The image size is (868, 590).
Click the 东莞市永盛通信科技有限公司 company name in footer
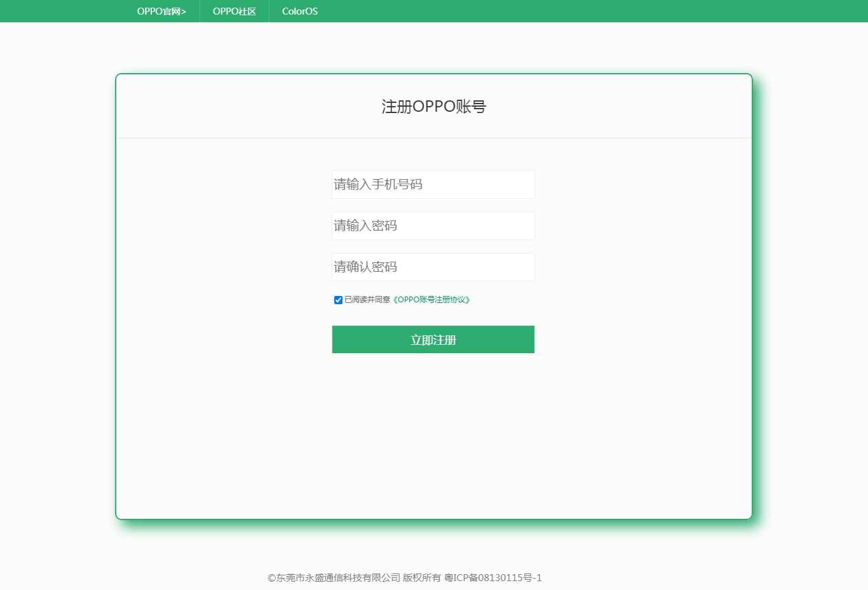pos(338,578)
